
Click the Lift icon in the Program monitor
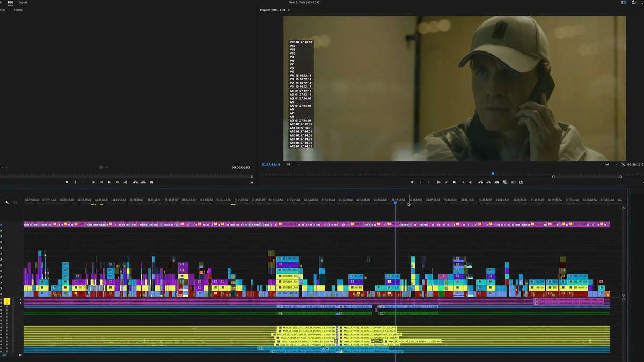point(480,182)
